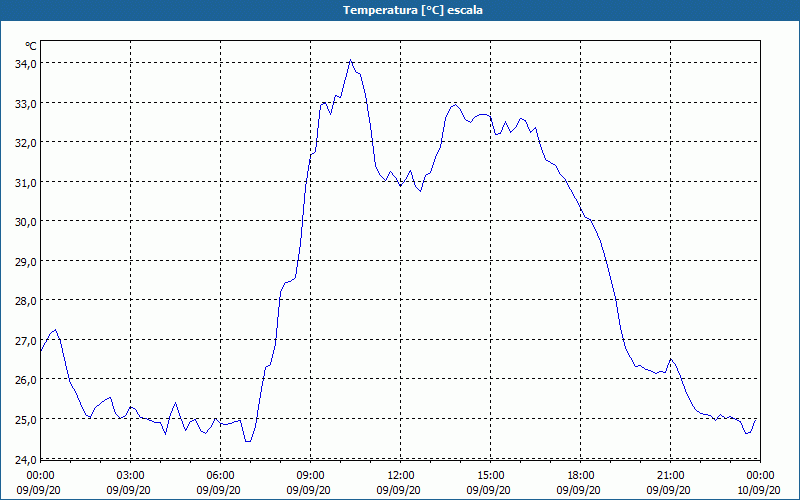Select the 26,0 y-axis label
This screenshot has height=500, width=800.
point(26,380)
